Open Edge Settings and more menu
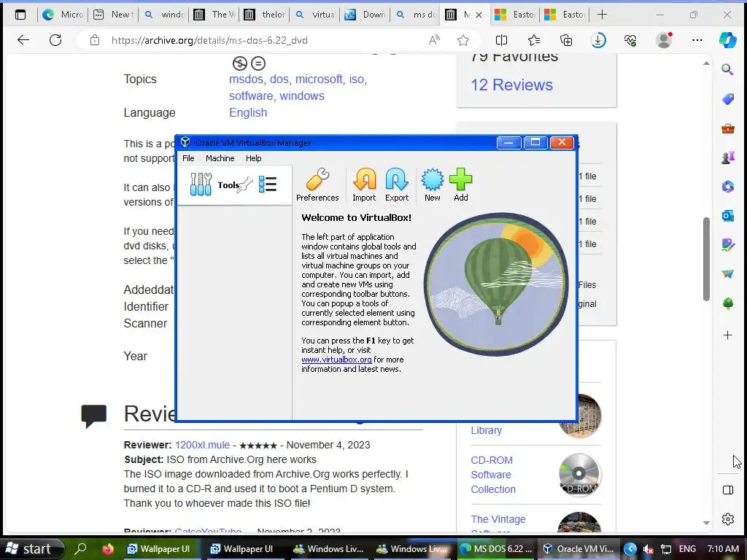 click(697, 41)
